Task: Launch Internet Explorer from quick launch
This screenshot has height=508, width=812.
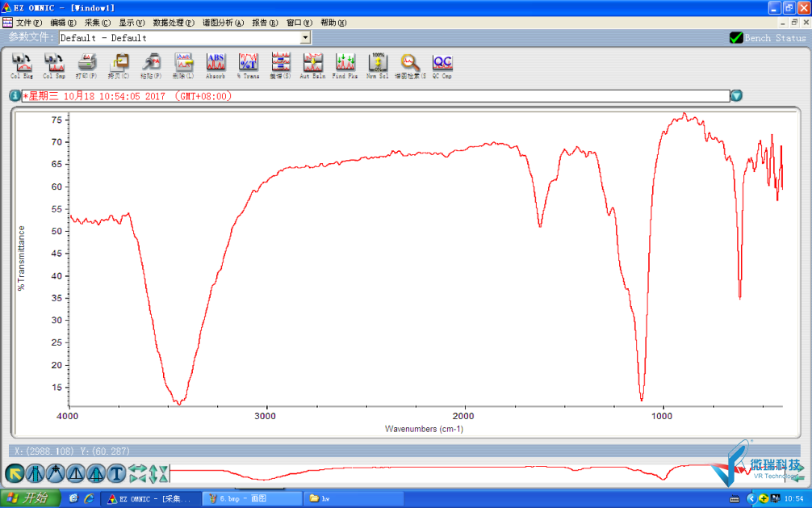Action: point(89,498)
